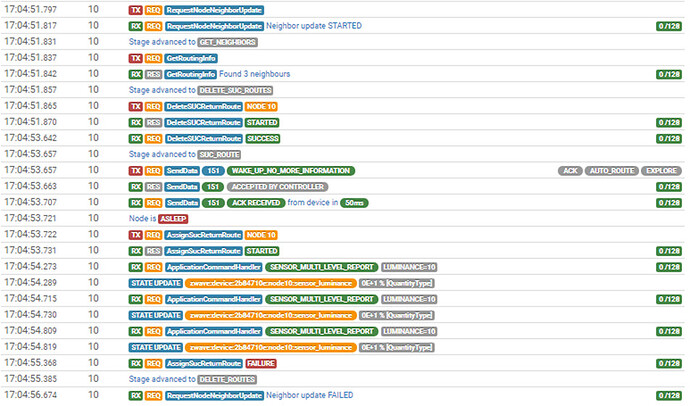Click the 17:04:53.721 timestamp

(30, 218)
